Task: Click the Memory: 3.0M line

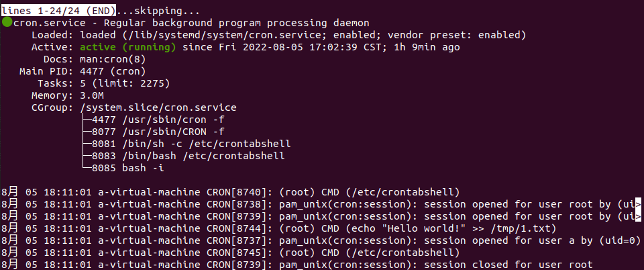Action: coord(68,96)
